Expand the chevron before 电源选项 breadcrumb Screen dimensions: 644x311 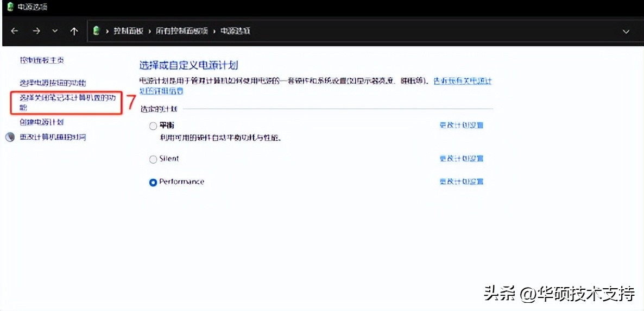pos(214,32)
